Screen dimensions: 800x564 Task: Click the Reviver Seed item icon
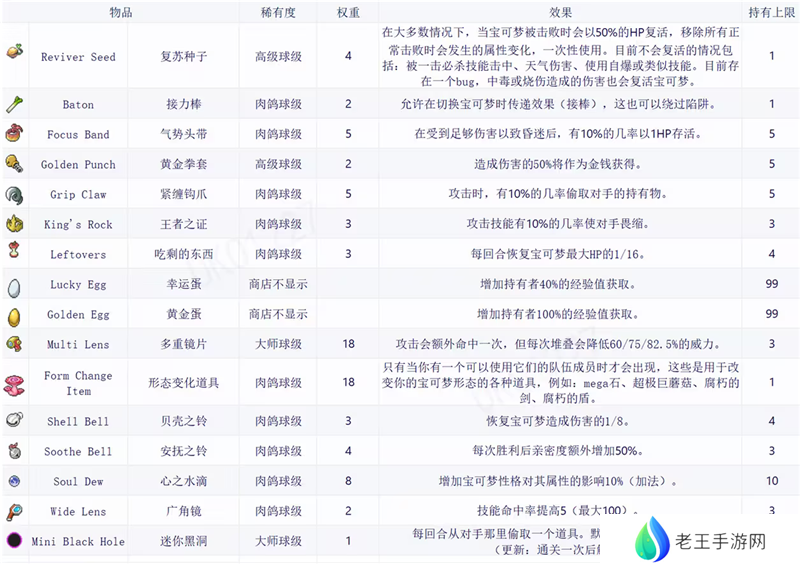pos(14,54)
